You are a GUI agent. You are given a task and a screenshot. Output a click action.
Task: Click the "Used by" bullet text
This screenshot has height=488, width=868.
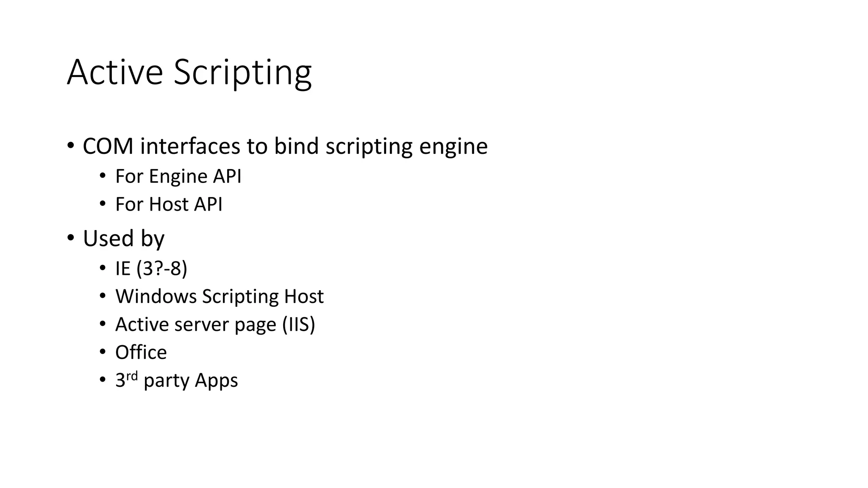tap(123, 238)
